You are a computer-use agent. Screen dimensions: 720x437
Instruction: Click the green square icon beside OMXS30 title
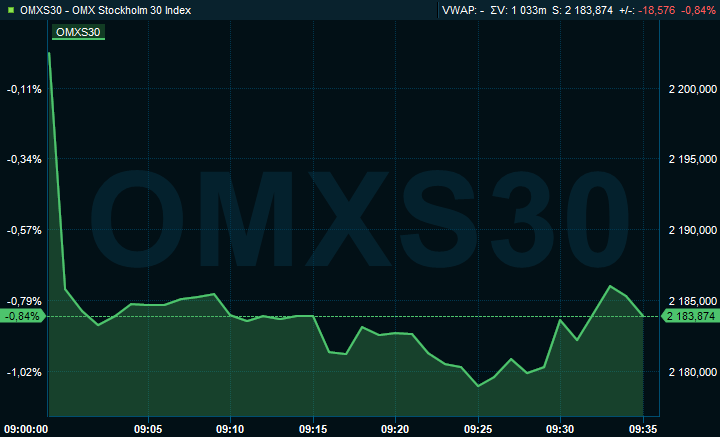pyautogui.click(x=11, y=10)
